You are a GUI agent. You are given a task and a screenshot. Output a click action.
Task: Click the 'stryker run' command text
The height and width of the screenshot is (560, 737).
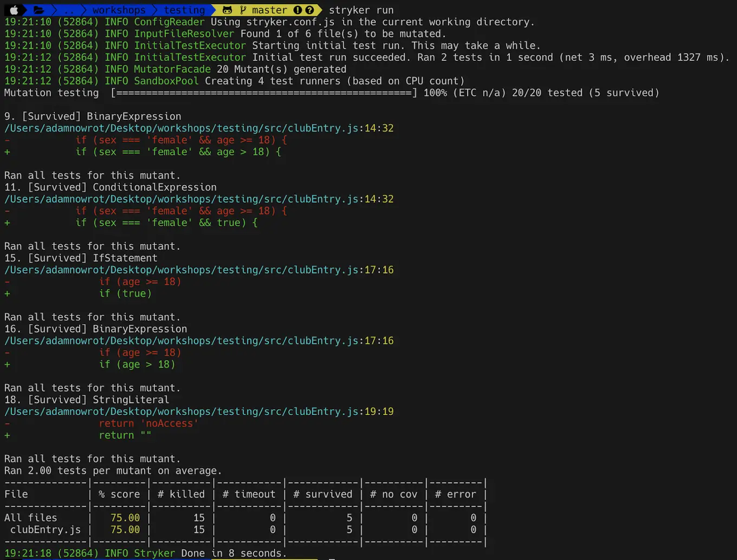coord(360,9)
